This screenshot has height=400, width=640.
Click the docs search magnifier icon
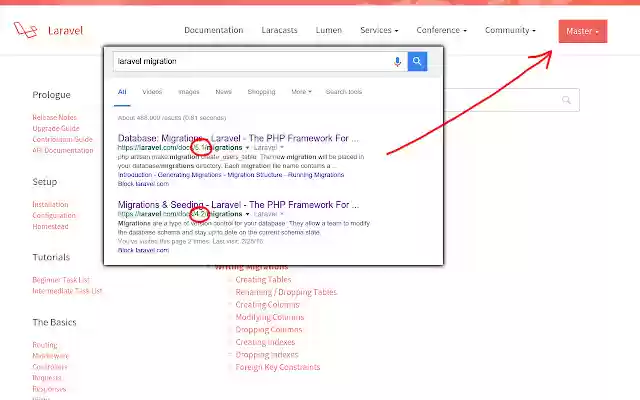(x=566, y=100)
